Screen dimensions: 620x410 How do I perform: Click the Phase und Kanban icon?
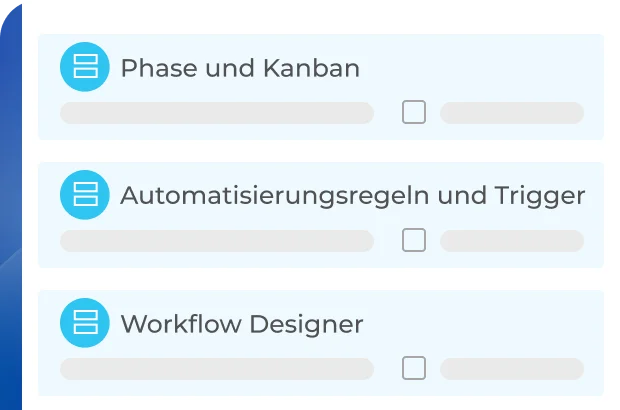tap(85, 67)
